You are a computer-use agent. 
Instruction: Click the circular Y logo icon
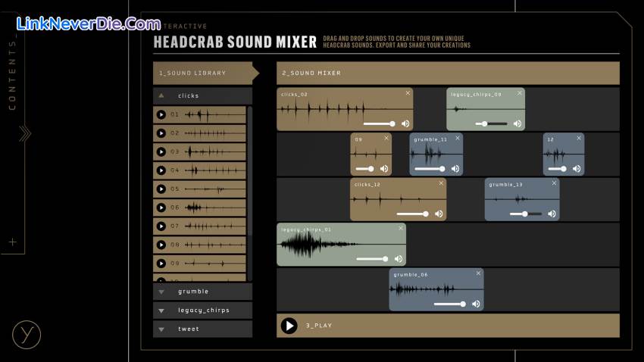coord(26,335)
